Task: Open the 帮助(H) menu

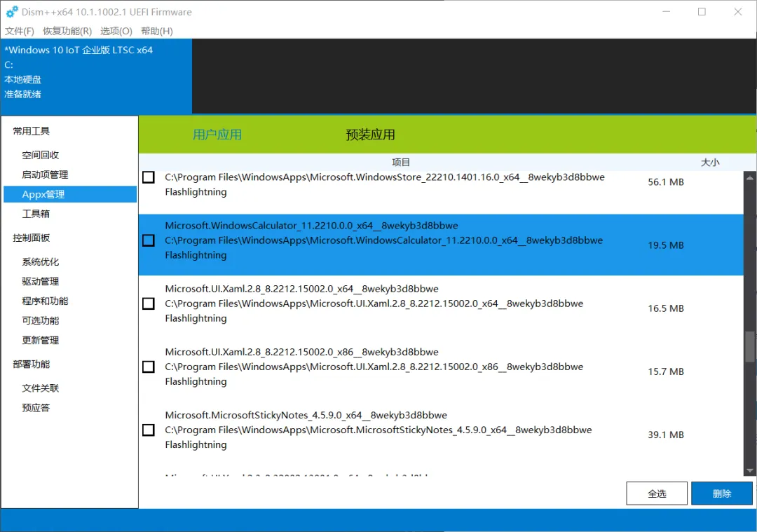Action: point(157,31)
